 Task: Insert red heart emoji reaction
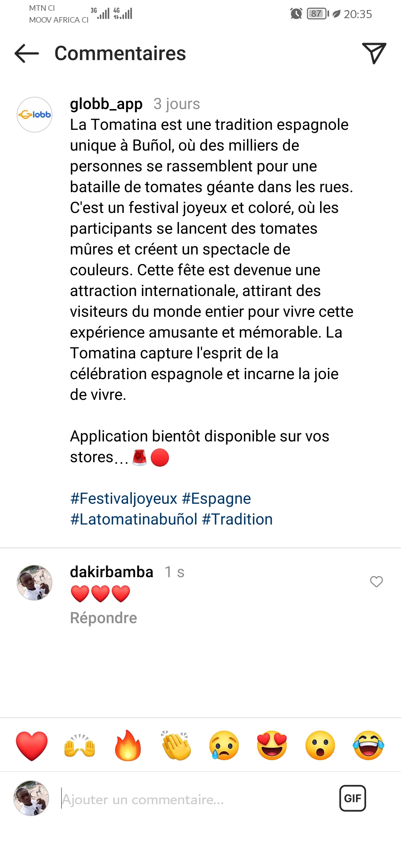[x=32, y=746]
